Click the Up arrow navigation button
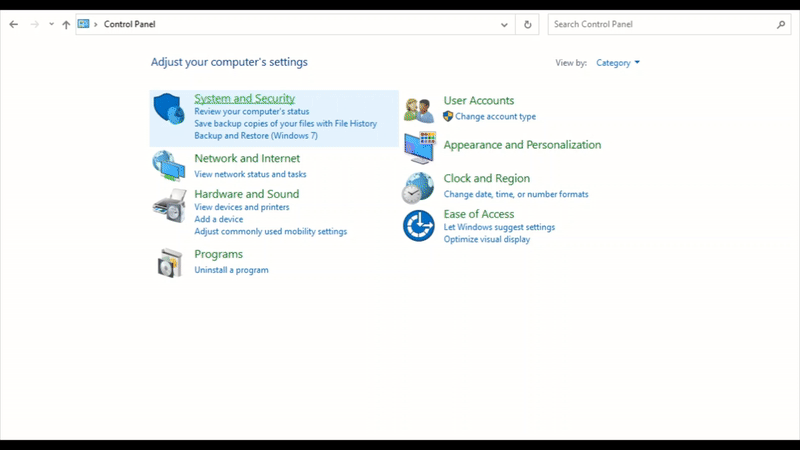This screenshot has width=800, height=450. point(66,24)
